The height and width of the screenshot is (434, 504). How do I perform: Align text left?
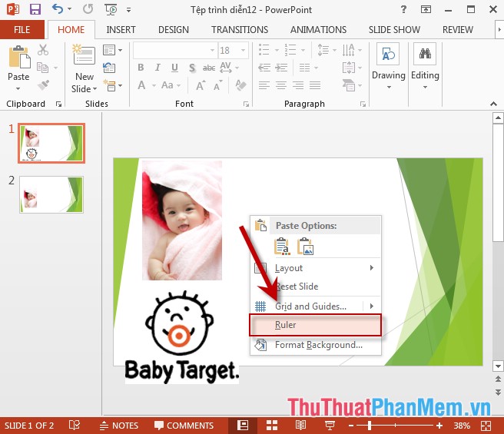point(264,85)
